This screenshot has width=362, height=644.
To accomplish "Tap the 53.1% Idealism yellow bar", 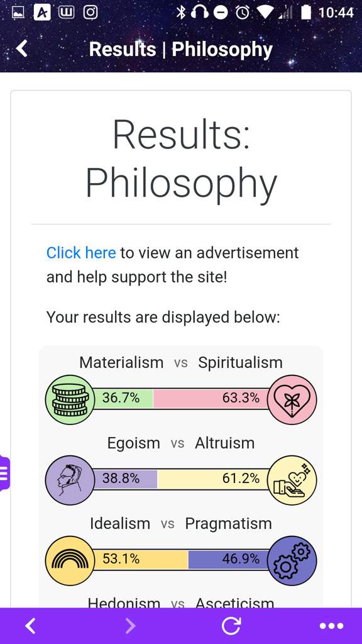I will [x=141, y=559].
